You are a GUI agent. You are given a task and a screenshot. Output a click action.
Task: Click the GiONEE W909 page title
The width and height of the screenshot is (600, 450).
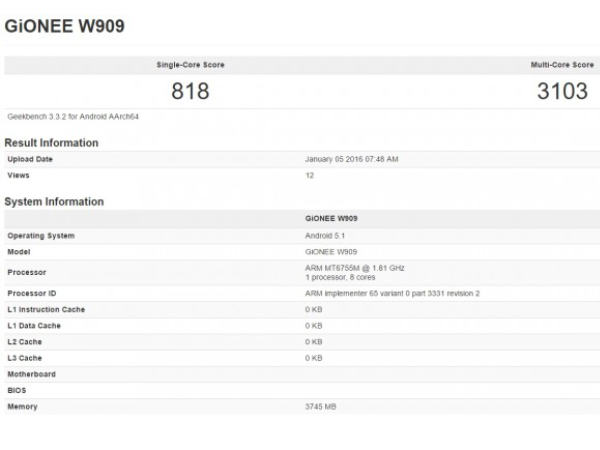click(x=65, y=26)
